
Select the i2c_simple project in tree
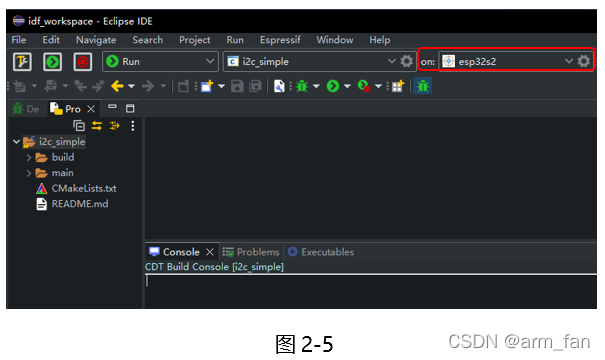(x=62, y=142)
